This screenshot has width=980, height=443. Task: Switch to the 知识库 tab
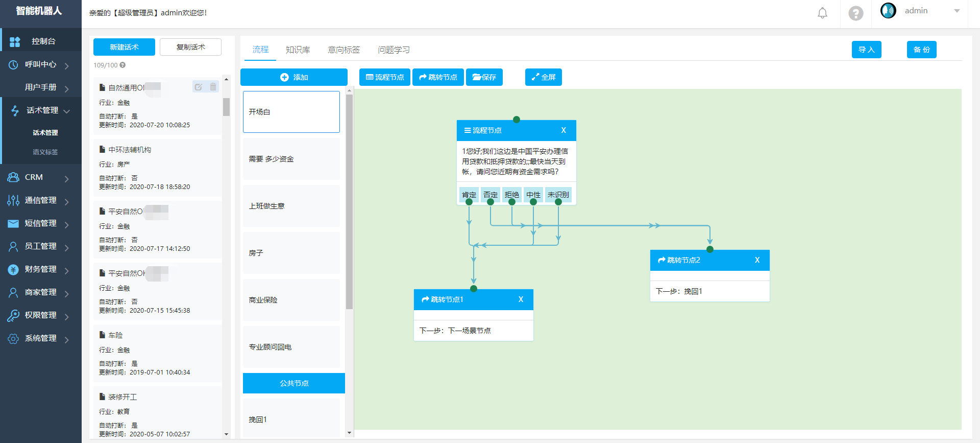[298, 50]
